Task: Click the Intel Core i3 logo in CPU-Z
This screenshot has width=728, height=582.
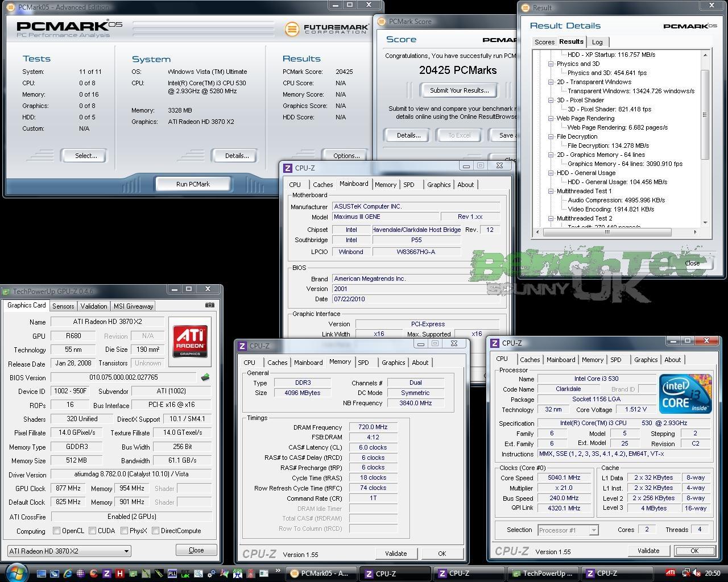Action: tap(685, 393)
